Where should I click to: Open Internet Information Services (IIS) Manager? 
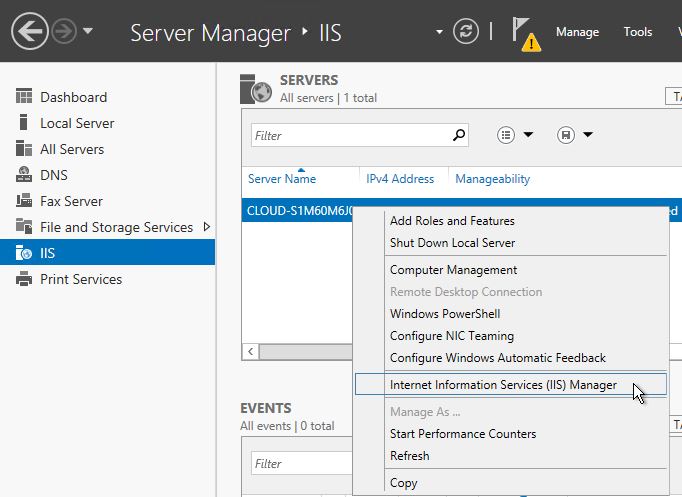(511, 385)
